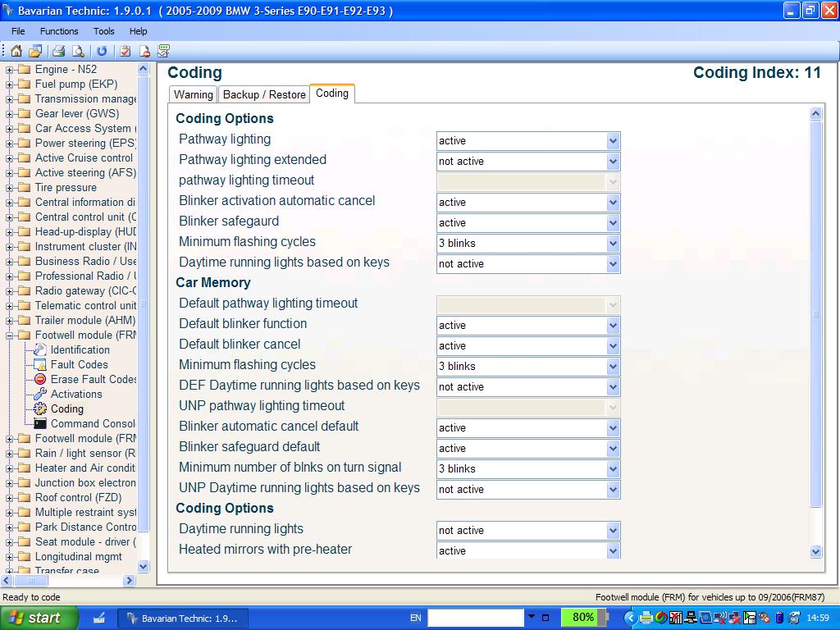Click the Print preview magnifier icon
The height and width of the screenshot is (630, 840).
(78, 51)
